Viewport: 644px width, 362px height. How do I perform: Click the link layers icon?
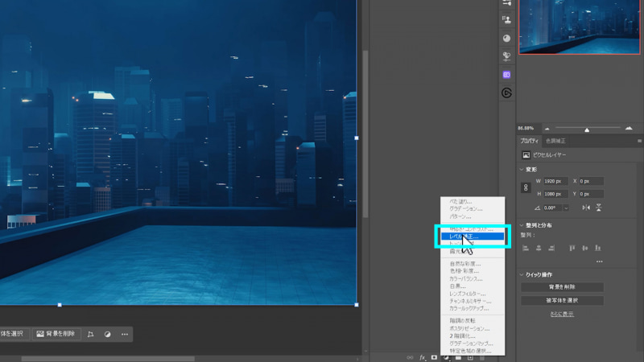410,358
